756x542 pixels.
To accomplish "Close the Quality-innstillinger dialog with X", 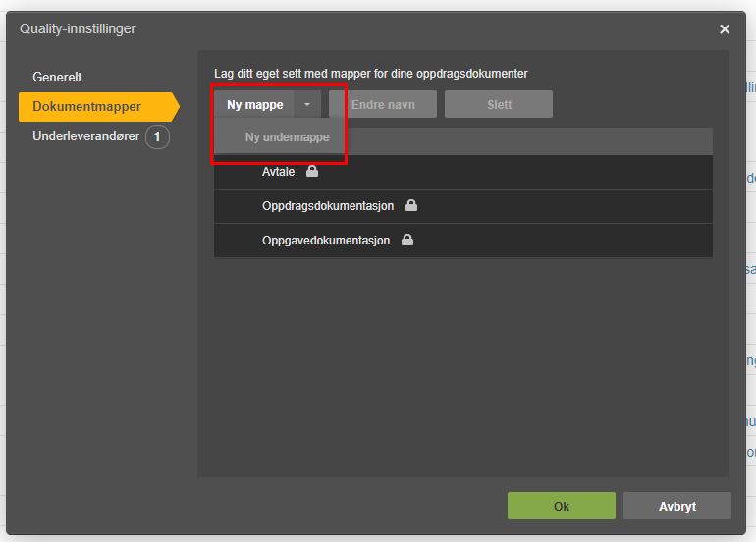I will (x=725, y=29).
